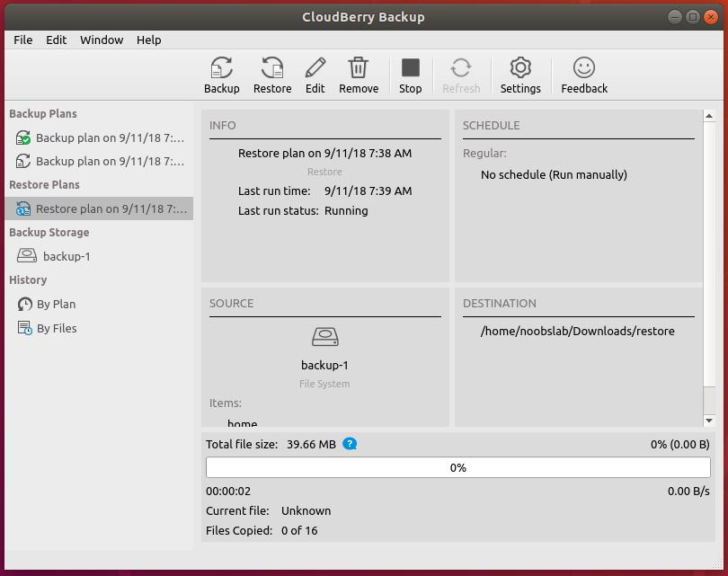
Task: Click the backup-1 drive icon in Source panel
Action: pos(325,336)
